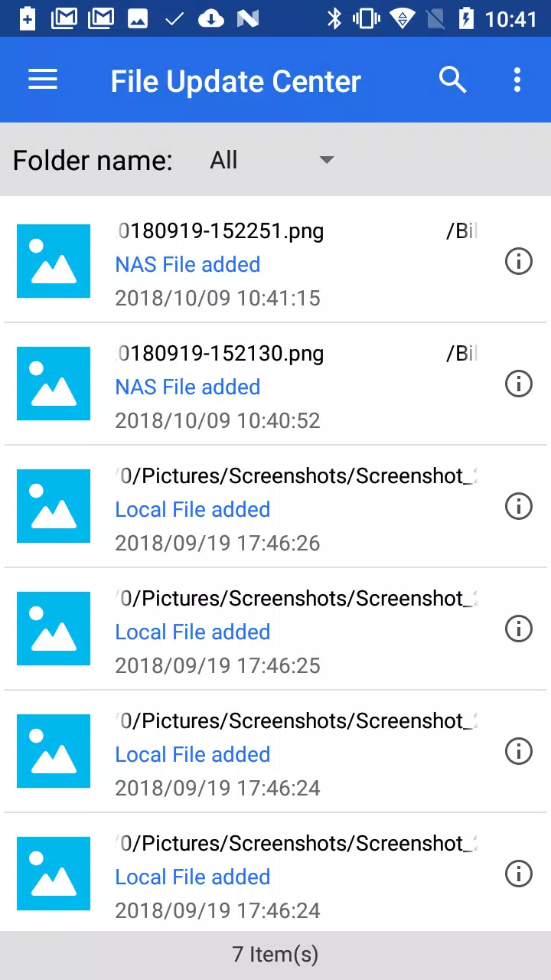Open the hamburger navigation menu

click(x=43, y=80)
